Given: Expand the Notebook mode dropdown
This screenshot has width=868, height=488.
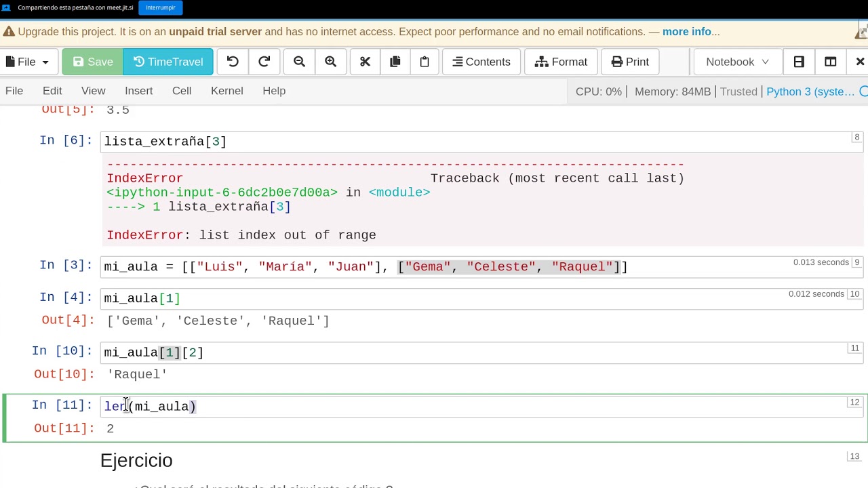Looking at the screenshot, I should tap(738, 62).
